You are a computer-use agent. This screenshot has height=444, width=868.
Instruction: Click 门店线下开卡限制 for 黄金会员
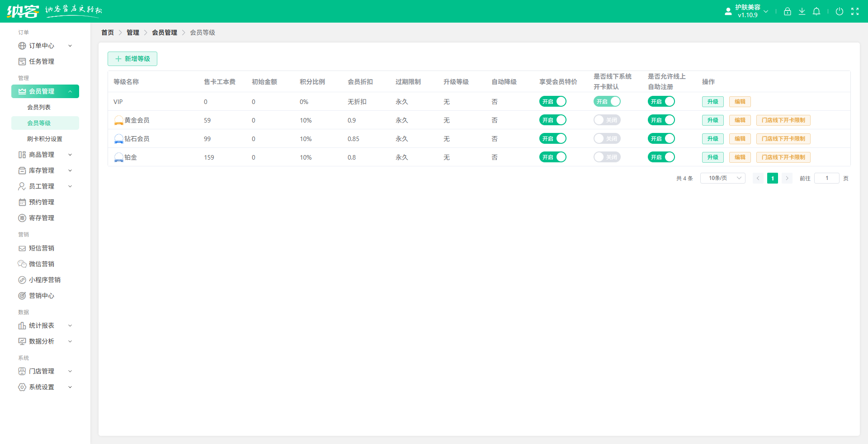point(783,120)
